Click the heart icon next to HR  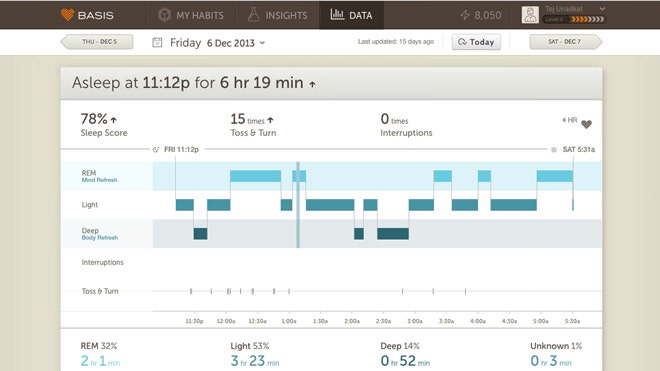586,124
